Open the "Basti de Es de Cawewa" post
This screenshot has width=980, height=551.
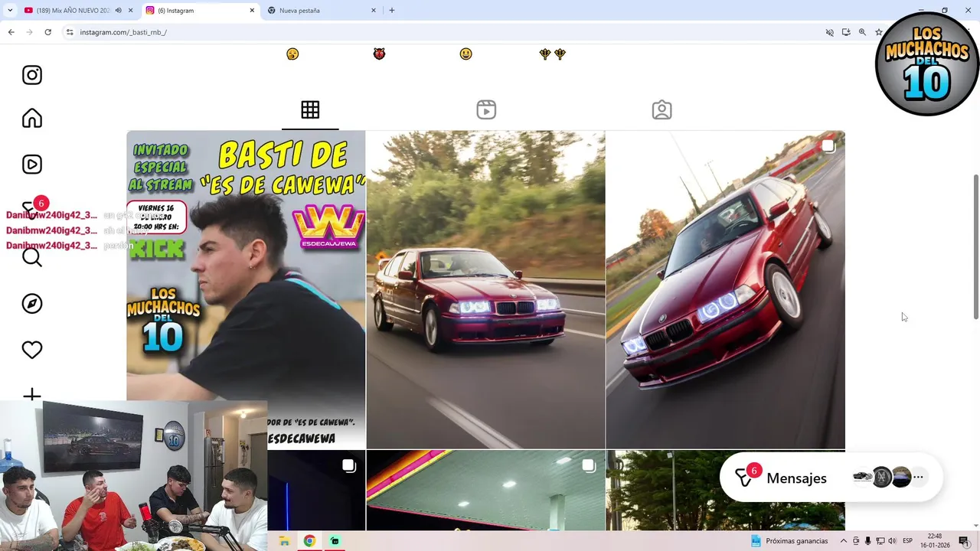pyautogui.click(x=246, y=289)
